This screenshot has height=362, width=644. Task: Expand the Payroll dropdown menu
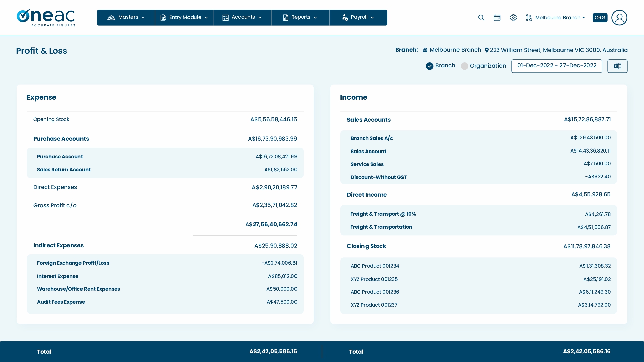tap(358, 18)
